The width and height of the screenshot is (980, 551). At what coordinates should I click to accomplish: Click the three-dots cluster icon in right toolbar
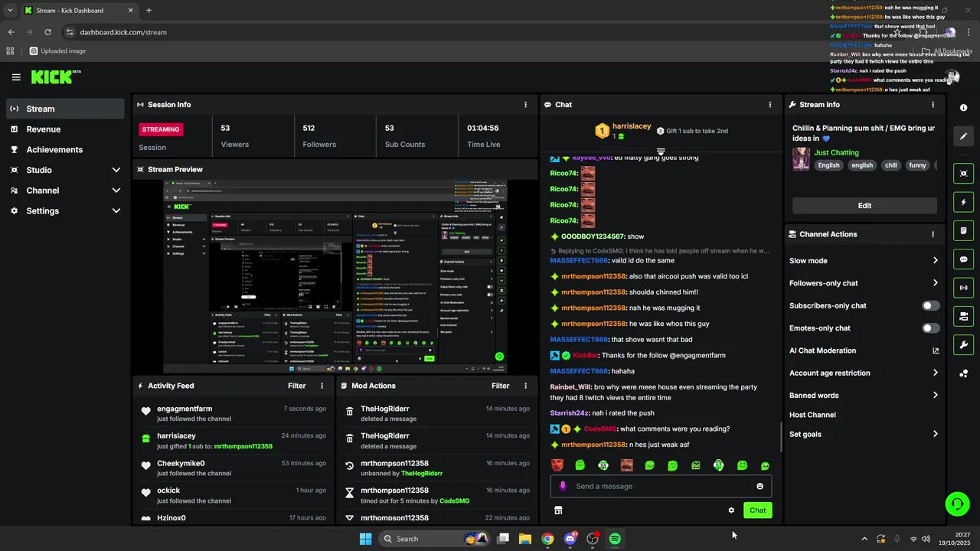963,373
